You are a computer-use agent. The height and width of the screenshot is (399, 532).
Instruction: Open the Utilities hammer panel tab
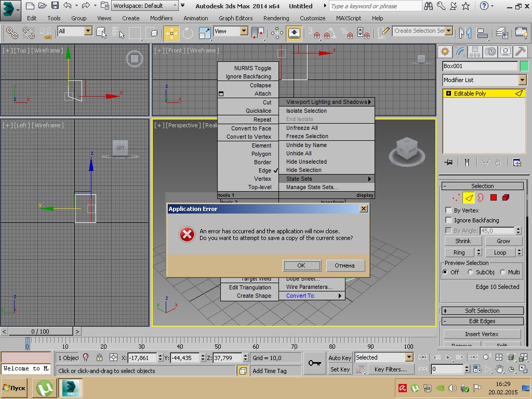pyautogui.click(x=520, y=51)
